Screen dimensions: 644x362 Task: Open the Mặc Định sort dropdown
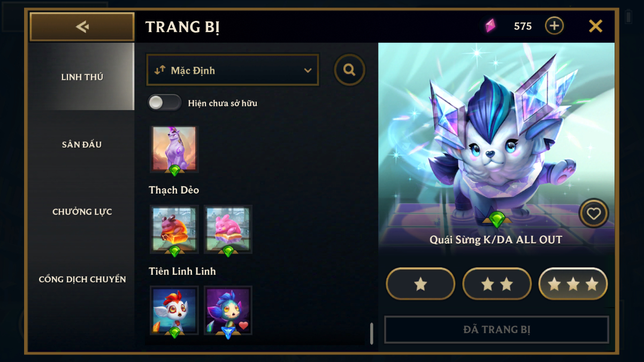click(233, 70)
